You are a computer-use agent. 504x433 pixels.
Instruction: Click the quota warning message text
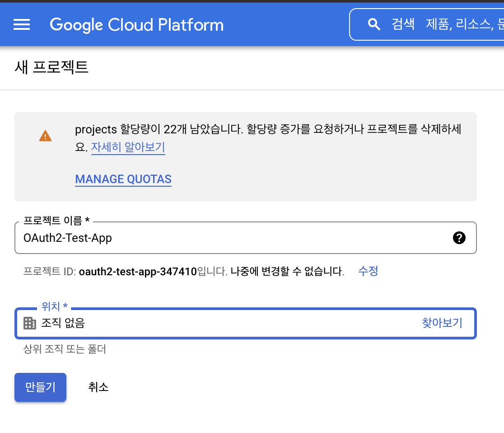[x=268, y=138]
